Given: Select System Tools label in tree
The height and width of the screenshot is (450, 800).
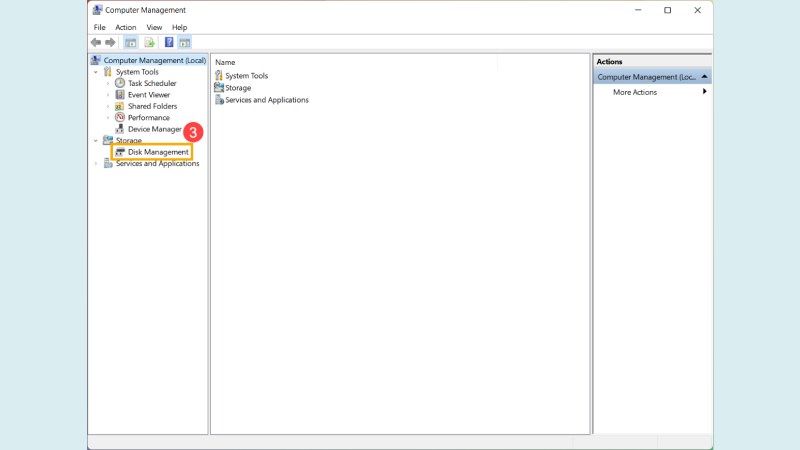Looking at the screenshot, I should [137, 72].
